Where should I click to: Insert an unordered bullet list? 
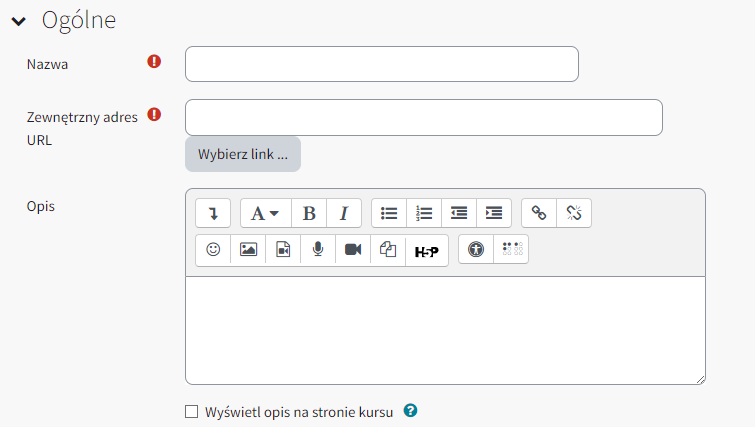[389, 213]
